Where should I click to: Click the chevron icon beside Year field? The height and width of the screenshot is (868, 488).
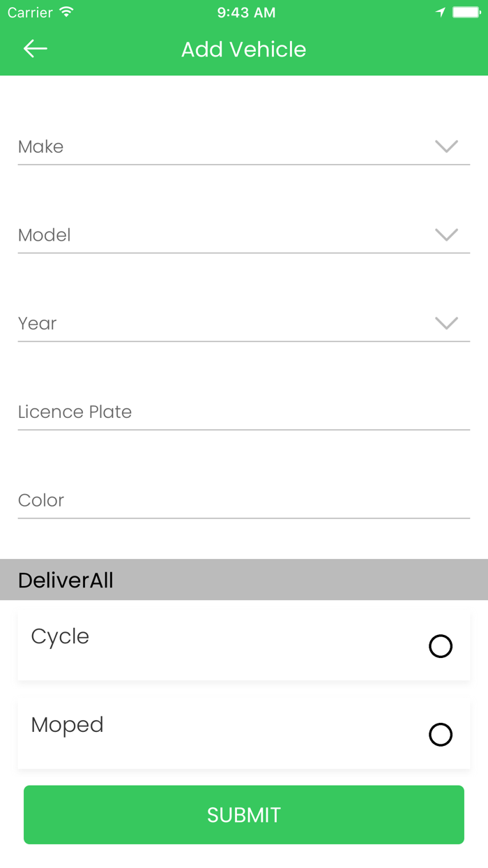pos(446,323)
